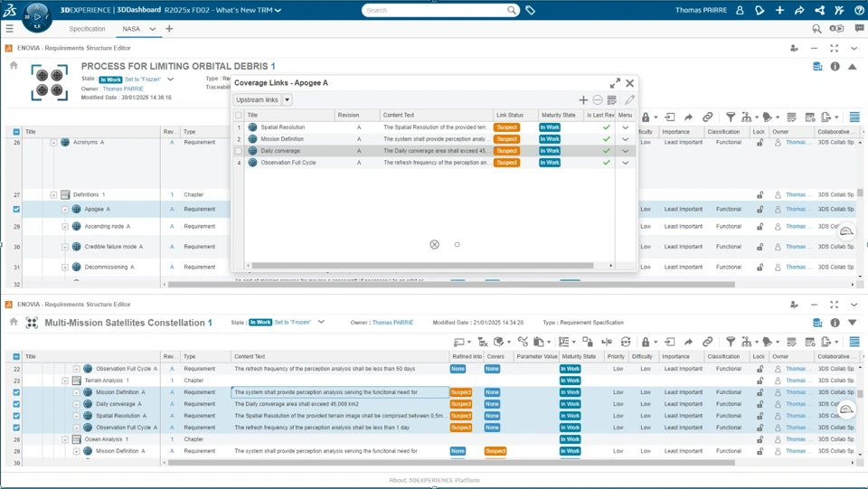
Task: Click filter funnel icon in bottom editor toolbar
Action: 731,342
